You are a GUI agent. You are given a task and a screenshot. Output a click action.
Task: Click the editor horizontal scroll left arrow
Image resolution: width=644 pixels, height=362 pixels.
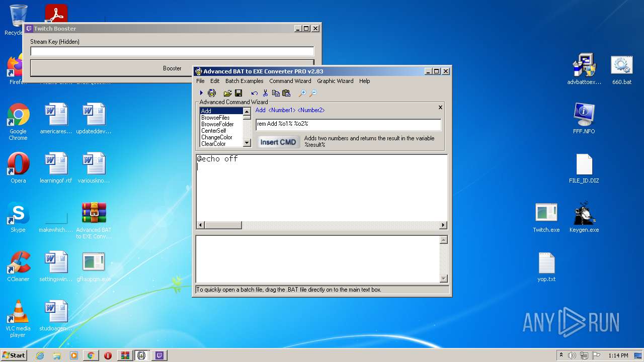coord(200,225)
